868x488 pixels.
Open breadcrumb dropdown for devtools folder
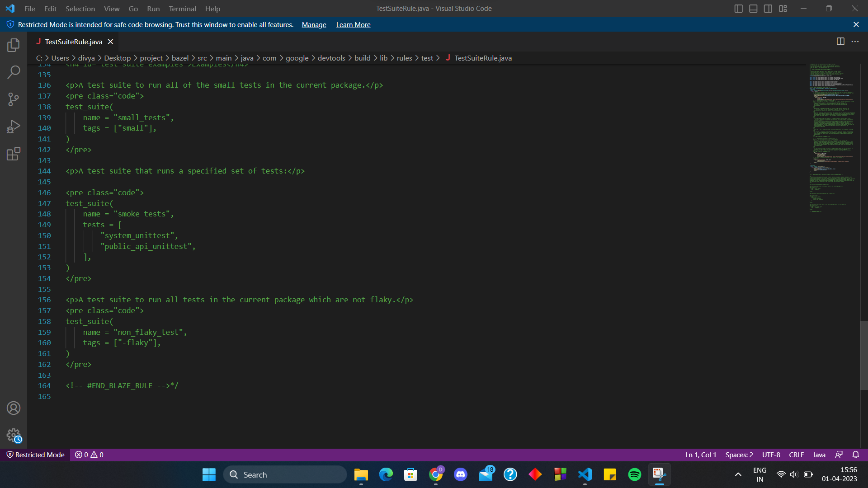tap(331, 58)
